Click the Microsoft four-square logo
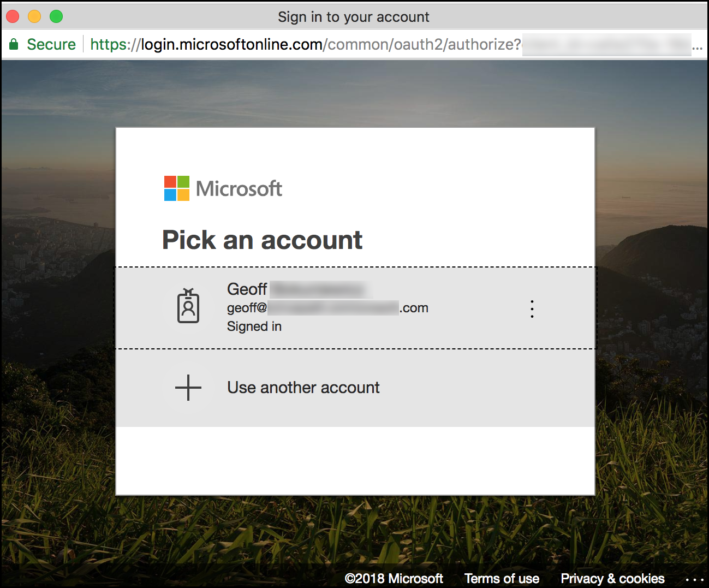Image resolution: width=709 pixels, height=588 pixels. click(177, 188)
